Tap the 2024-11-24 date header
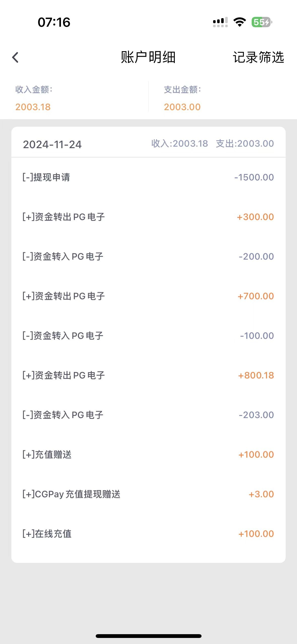 pyautogui.click(x=52, y=144)
